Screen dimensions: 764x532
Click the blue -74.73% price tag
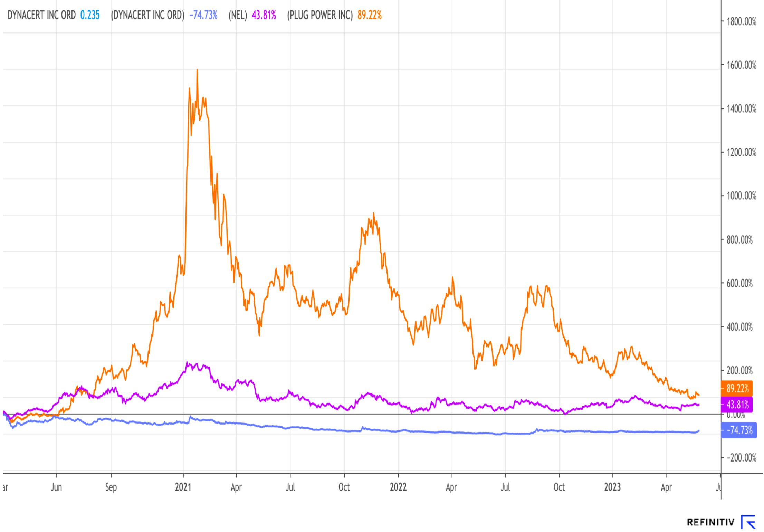[x=739, y=430]
